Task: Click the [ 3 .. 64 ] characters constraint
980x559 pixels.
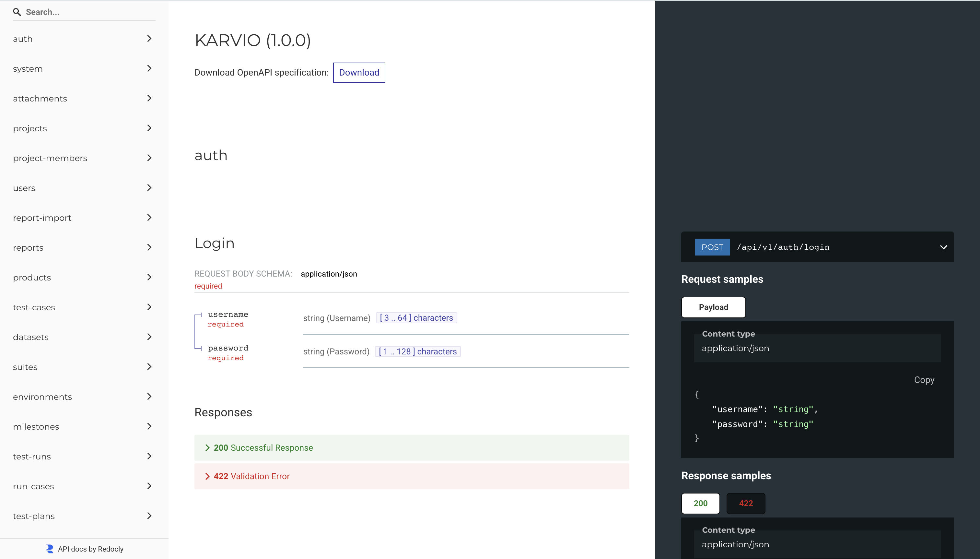Action: [x=416, y=318]
